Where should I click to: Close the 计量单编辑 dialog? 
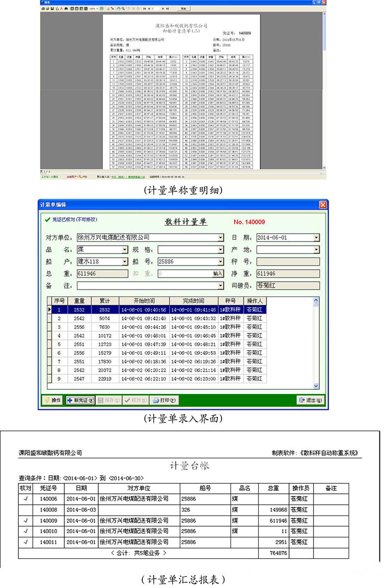pyautogui.click(x=322, y=205)
